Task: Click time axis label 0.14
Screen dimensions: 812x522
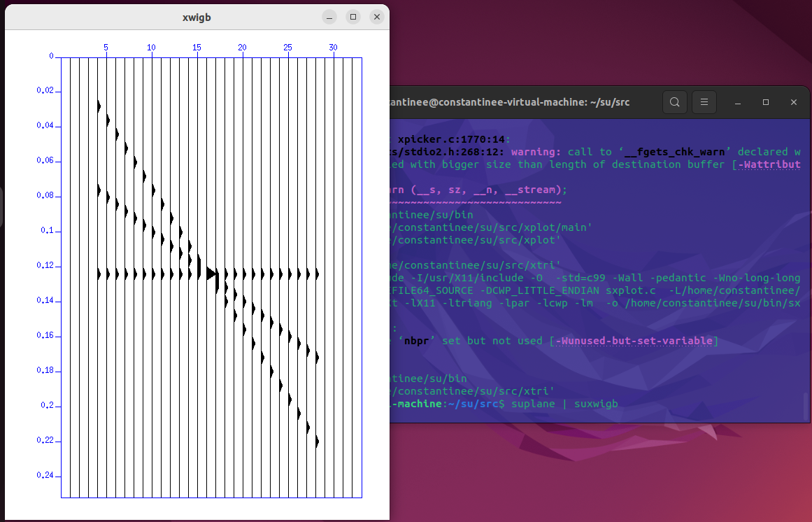Action: 45,300
